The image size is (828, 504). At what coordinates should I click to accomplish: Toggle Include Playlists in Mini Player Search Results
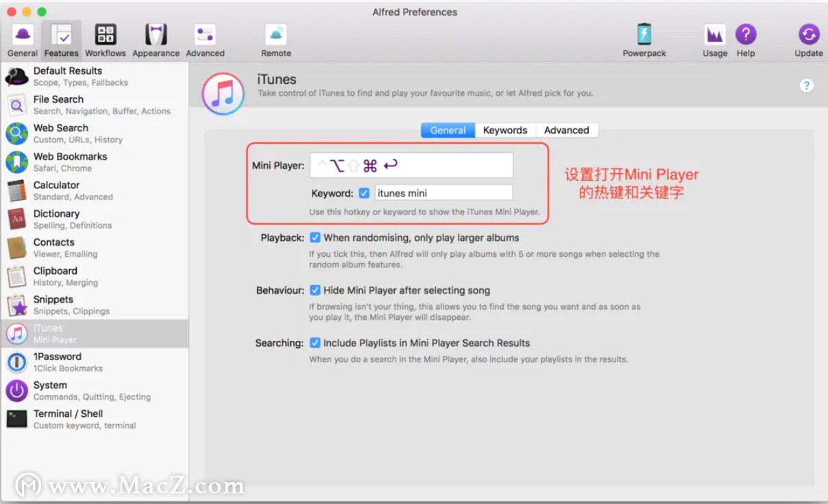(315, 343)
